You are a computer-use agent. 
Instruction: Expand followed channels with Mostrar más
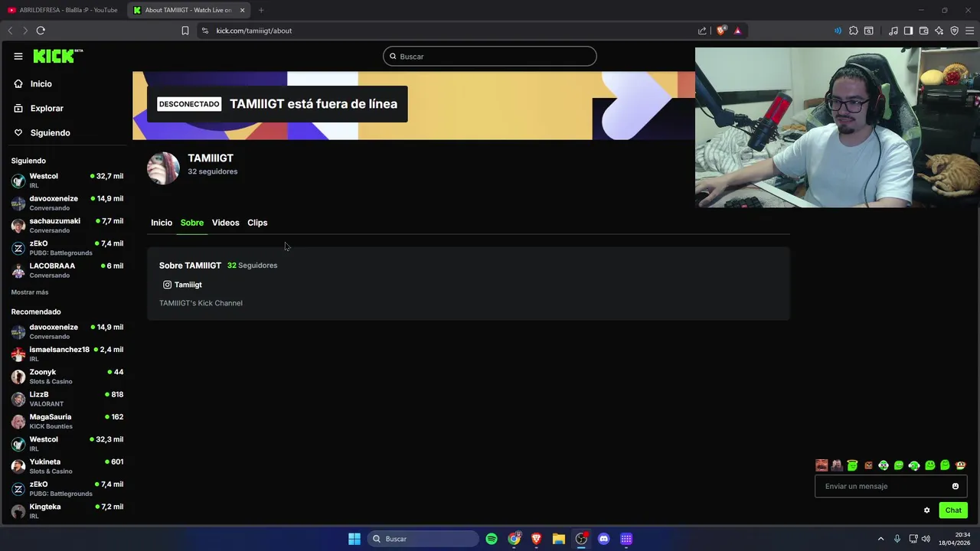(30, 292)
